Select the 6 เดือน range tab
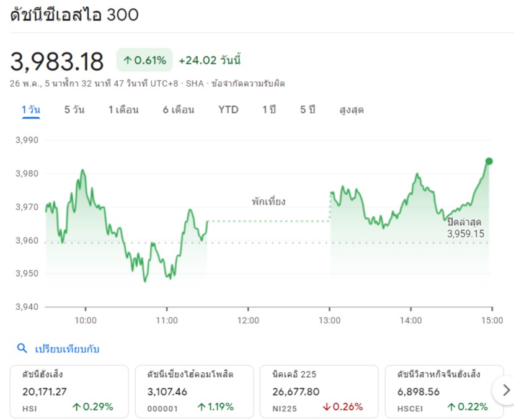Image resolution: width=514 pixels, height=420 pixels. point(179,110)
